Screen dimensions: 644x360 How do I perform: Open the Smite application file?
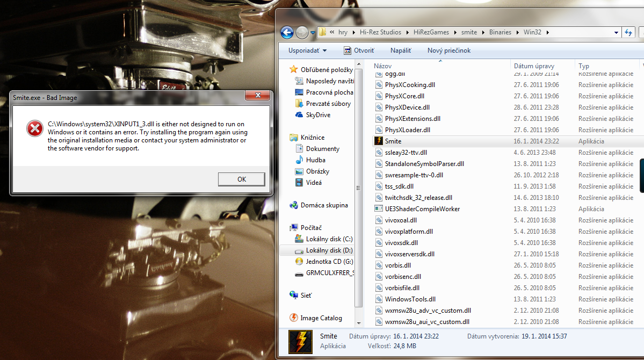(x=393, y=141)
